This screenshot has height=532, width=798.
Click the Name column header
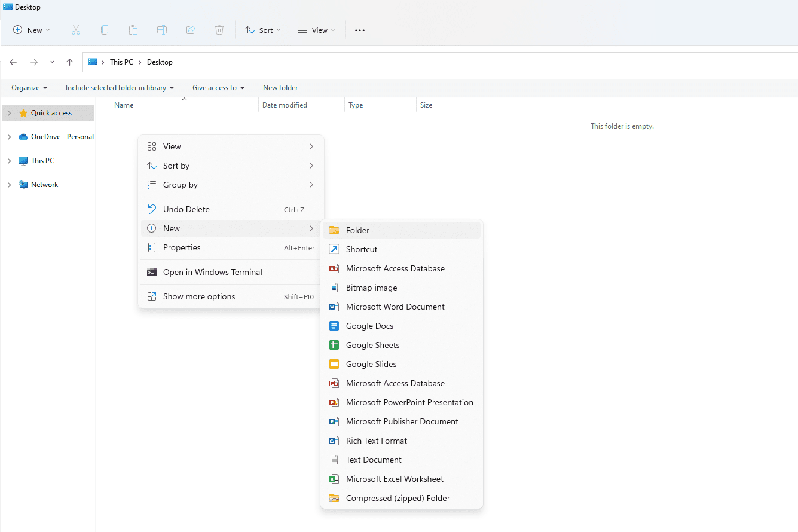tap(124, 105)
